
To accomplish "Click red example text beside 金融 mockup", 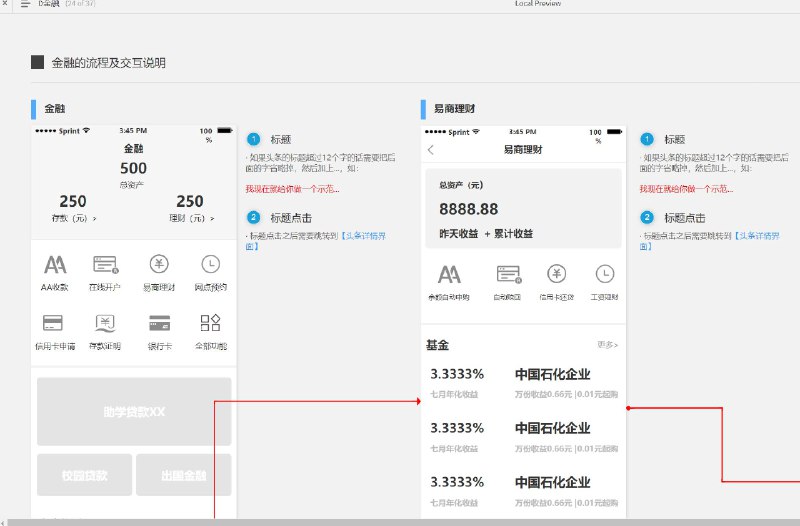I will (292, 189).
